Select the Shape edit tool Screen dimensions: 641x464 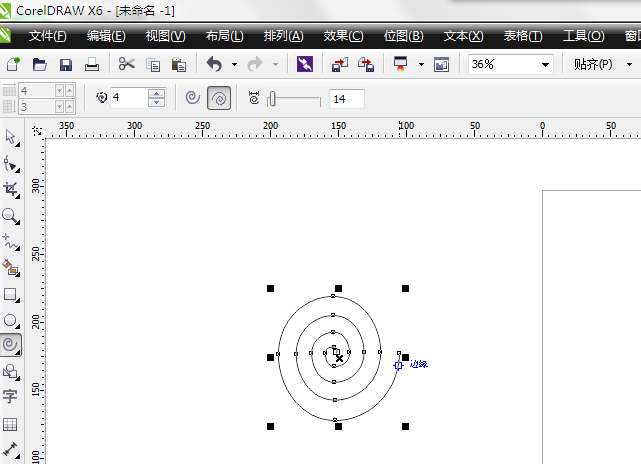tap(11, 164)
